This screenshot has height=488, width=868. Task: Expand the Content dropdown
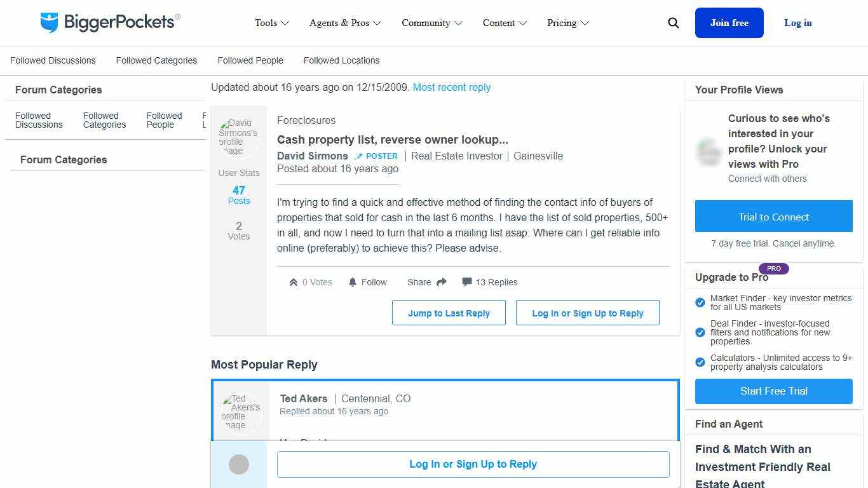pos(505,23)
